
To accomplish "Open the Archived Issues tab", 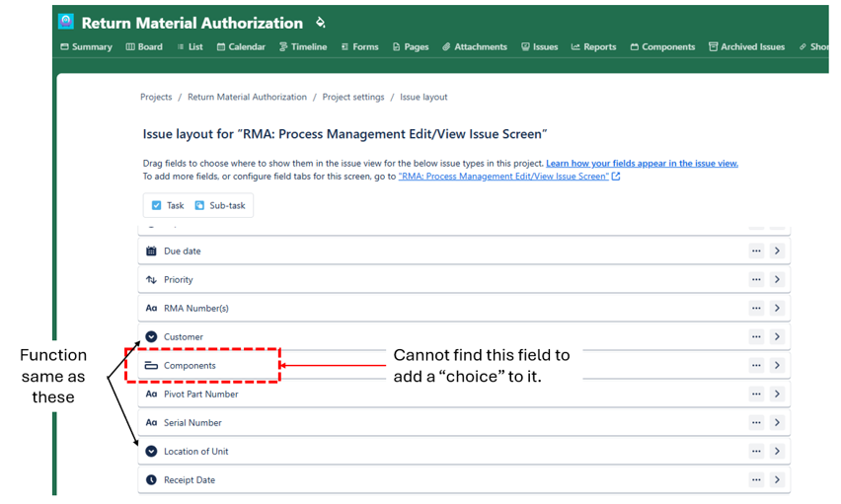I will point(746,47).
